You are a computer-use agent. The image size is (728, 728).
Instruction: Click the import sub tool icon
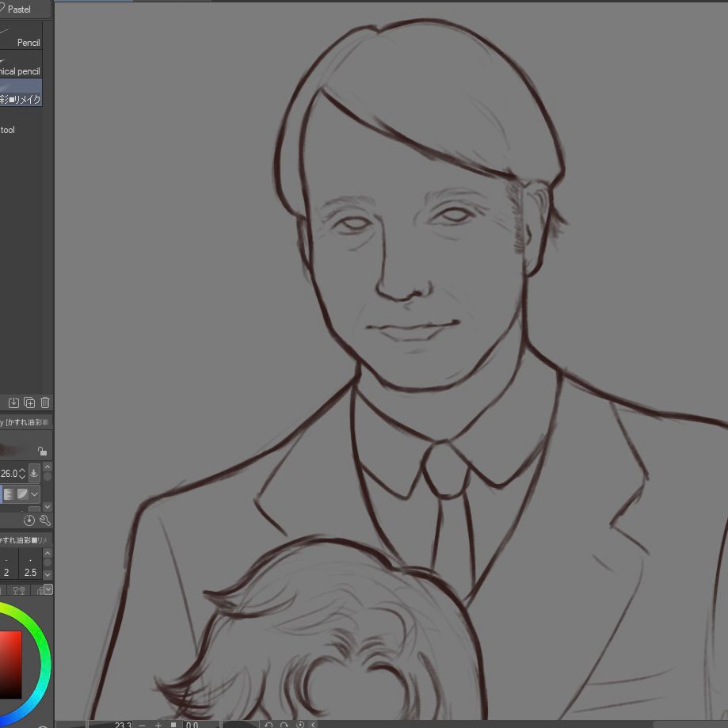tap(13, 402)
